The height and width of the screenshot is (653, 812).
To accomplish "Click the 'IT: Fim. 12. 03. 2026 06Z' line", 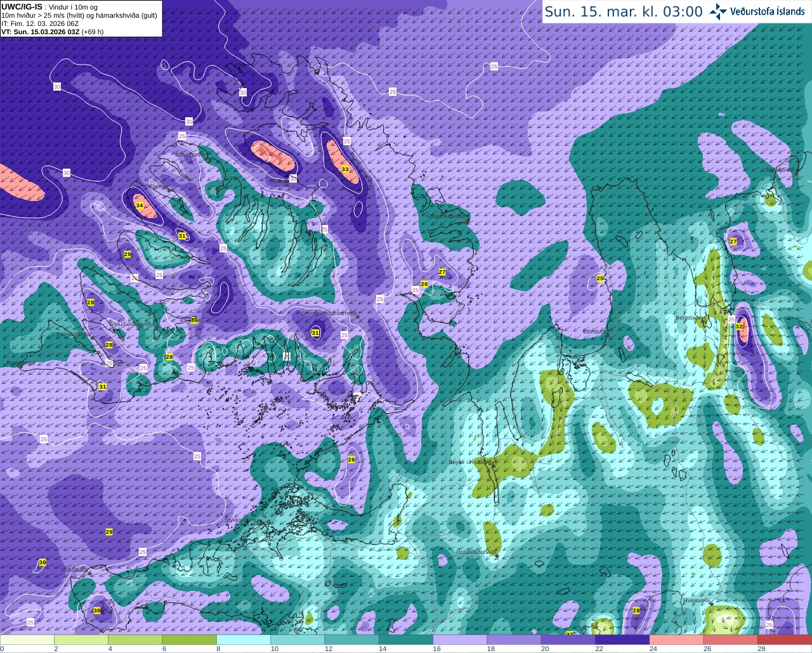I will pos(40,23).
